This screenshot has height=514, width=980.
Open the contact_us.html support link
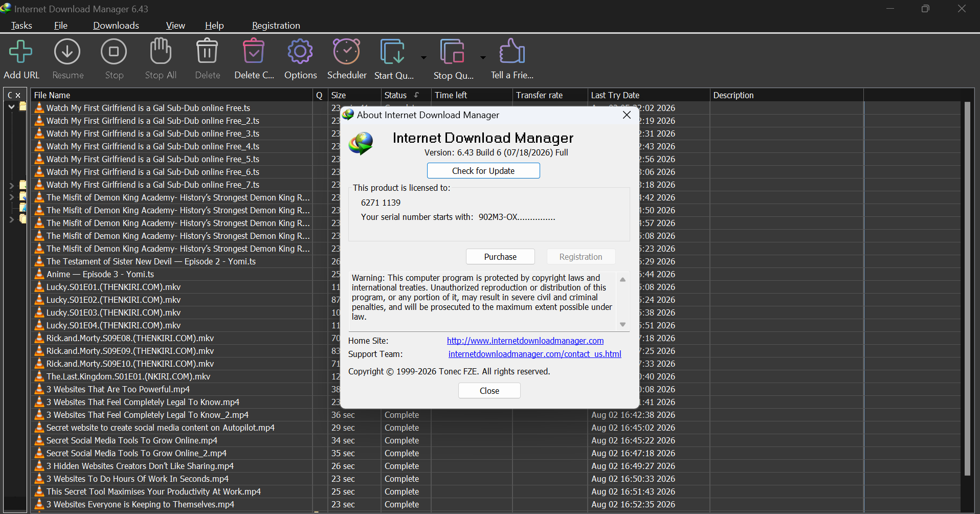(534, 354)
